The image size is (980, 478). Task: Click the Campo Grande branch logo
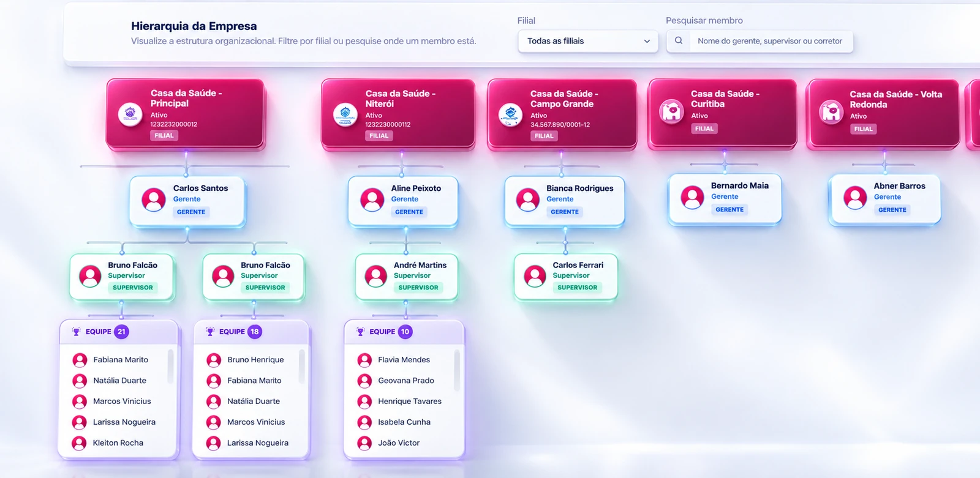pos(510,114)
